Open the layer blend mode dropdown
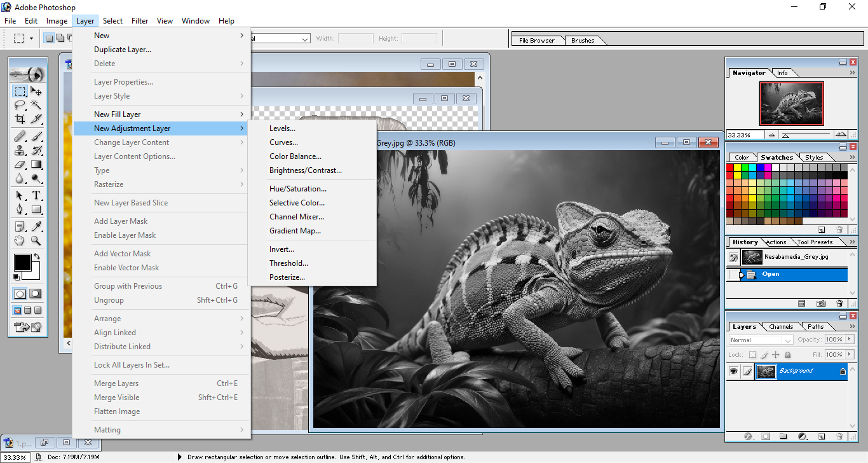Image resolution: width=868 pixels, height=463 pixels. tap(761, 340)
